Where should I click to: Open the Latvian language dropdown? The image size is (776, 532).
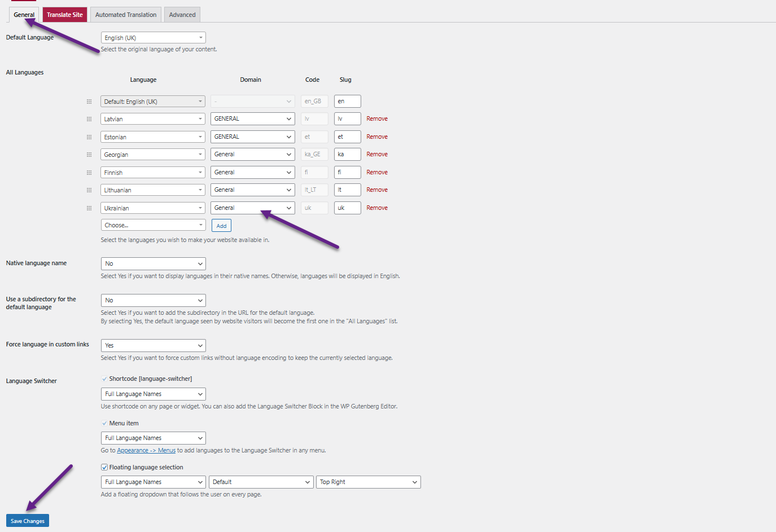click(x=153, y=119)
